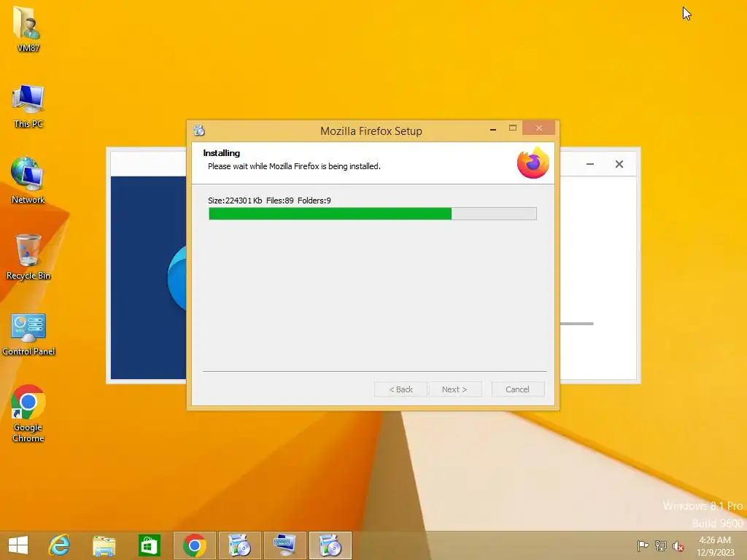Click the blue logo in background window
This screenshot has width=747, height=560.
click(x=177, y=278)
